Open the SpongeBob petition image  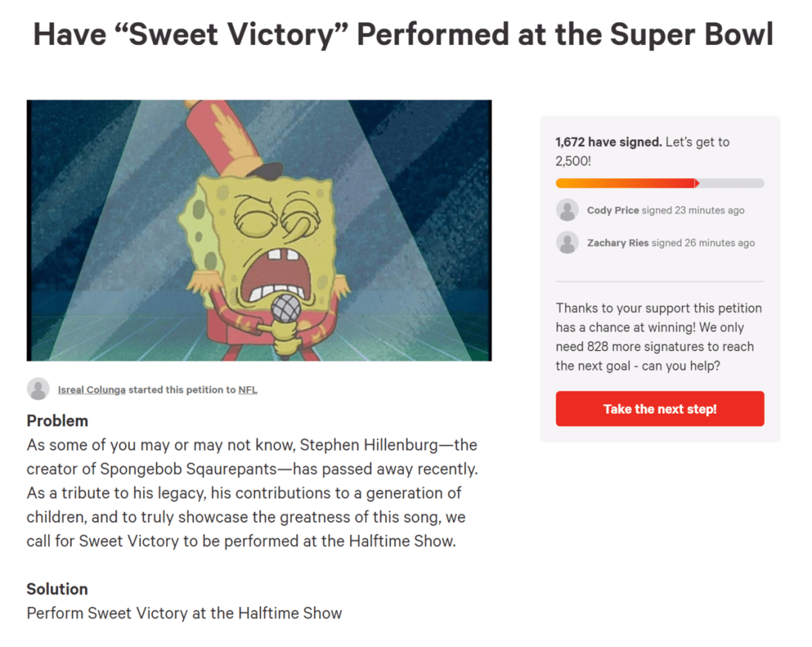259,230
